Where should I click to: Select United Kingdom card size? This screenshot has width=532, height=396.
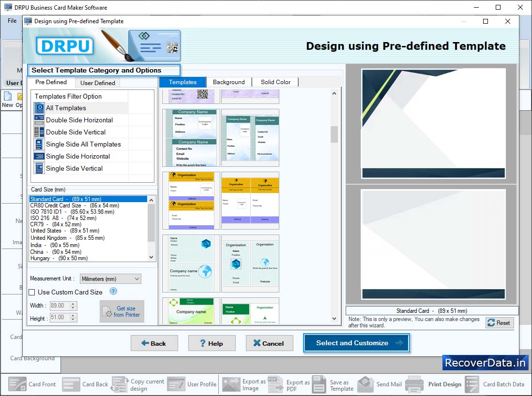88,238
